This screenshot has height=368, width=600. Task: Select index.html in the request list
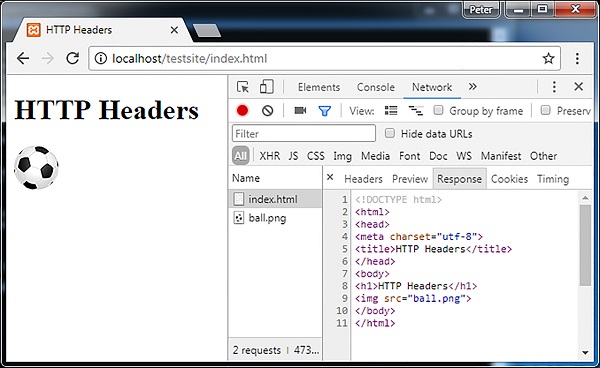(x=275, y=199)
